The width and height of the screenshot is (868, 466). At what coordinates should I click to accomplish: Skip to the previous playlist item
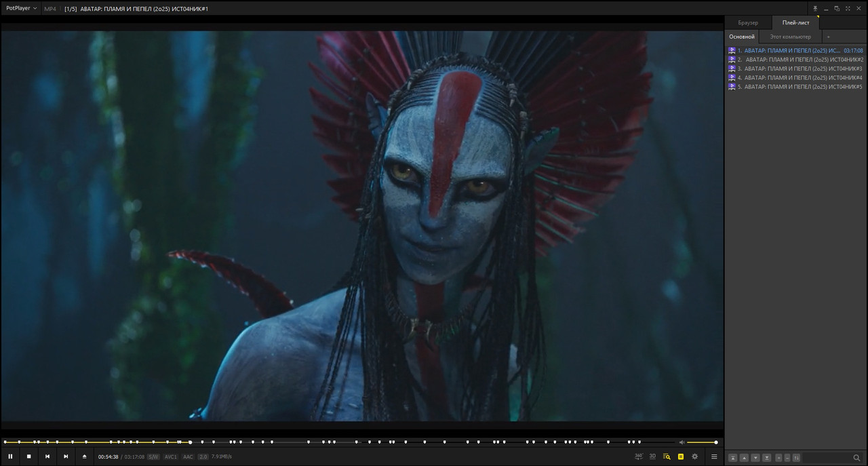tap(47, 457)
